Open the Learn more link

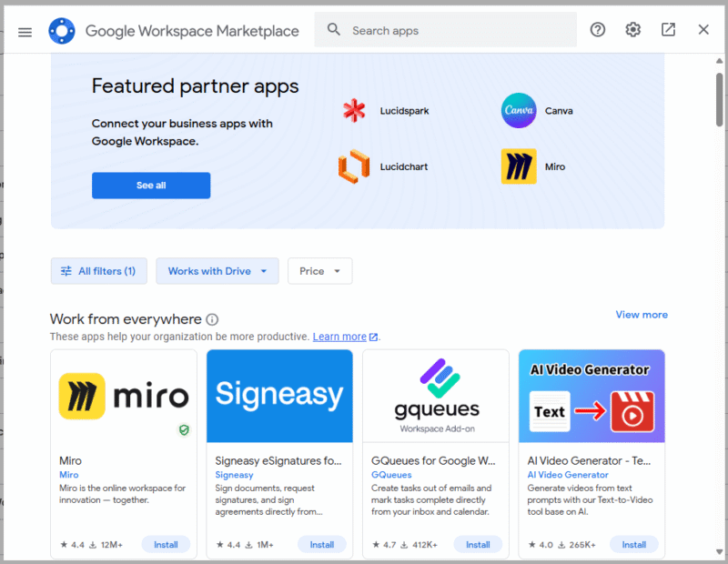pos(339,336)
